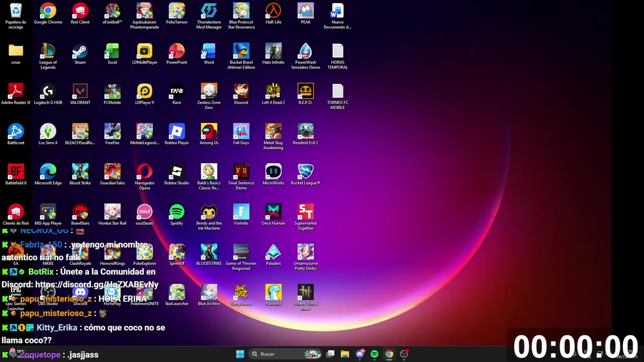Select the Rave desktop icon
644x362 pixels.
(x=177, y=95)
